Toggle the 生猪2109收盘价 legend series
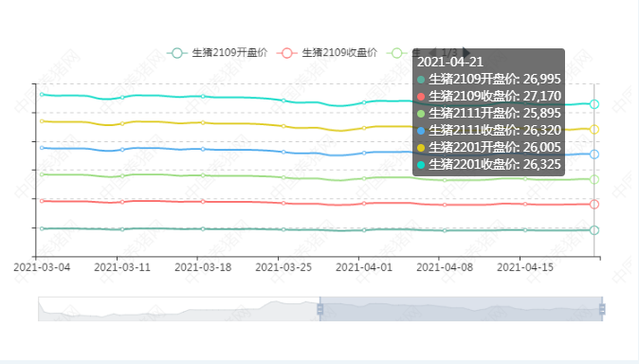639x364 pixels. [327, 53]
